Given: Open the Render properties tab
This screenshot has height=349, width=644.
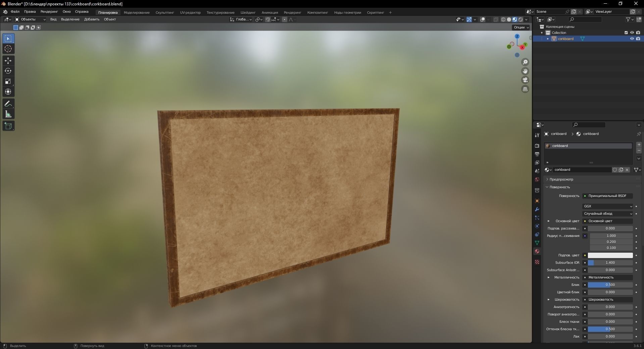Looking at the screenshot, I should coord(537,146).
